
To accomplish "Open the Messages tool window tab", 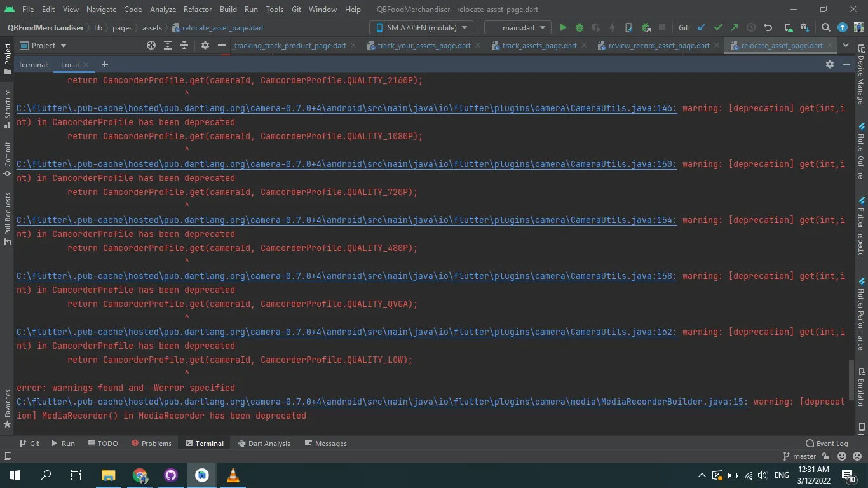I will (325, 444).
